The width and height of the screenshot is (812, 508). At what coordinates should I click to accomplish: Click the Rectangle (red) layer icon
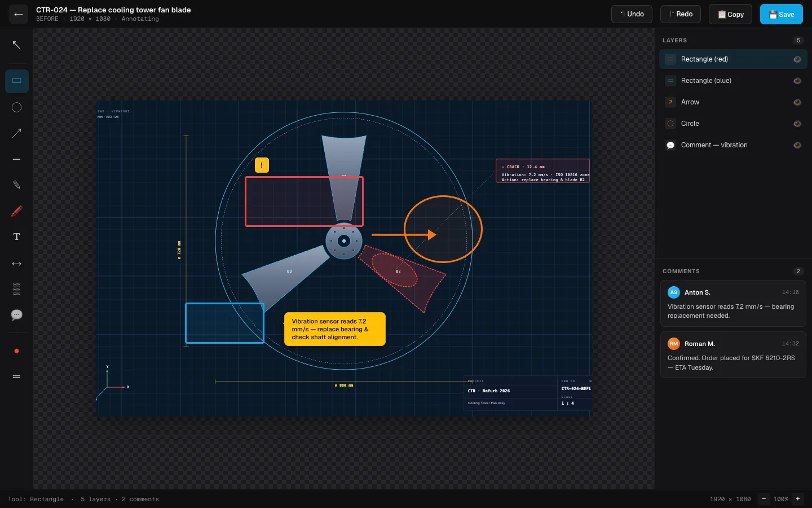(x=670, y=59)
